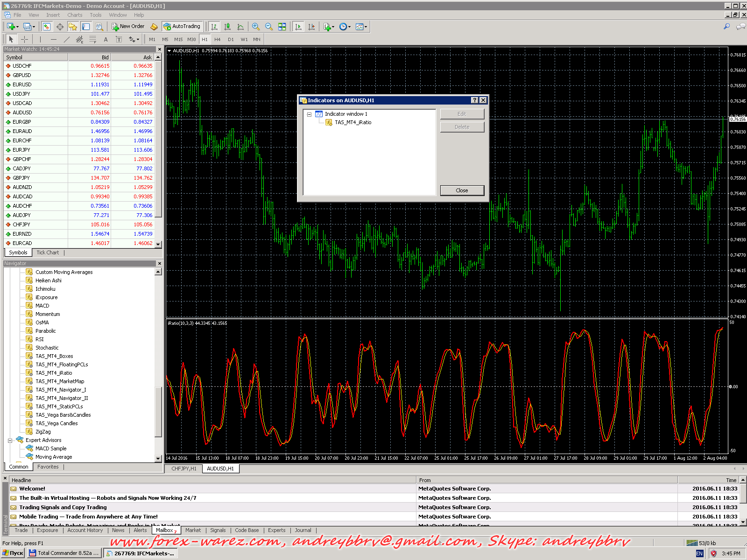Click Close button in Indicators dialog
This screenshot has height=560, width=747.
point(462,190)
